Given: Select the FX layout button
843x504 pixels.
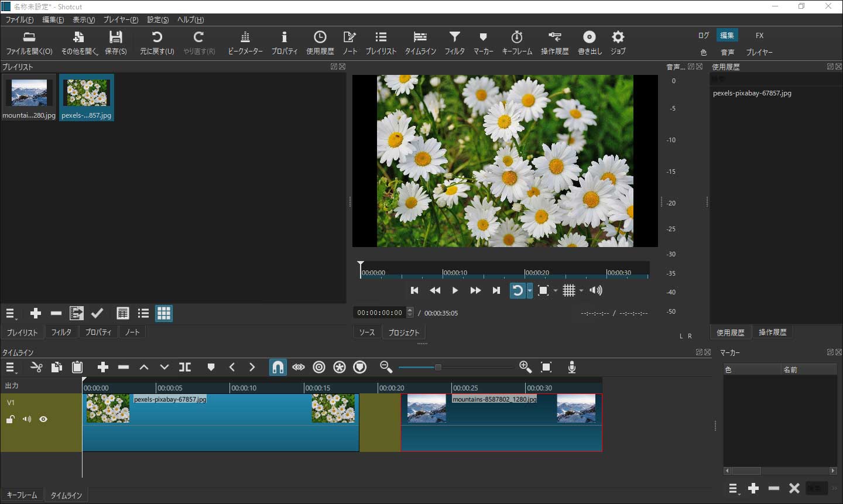Looking at the screenshot, I should tap(759, 35).
